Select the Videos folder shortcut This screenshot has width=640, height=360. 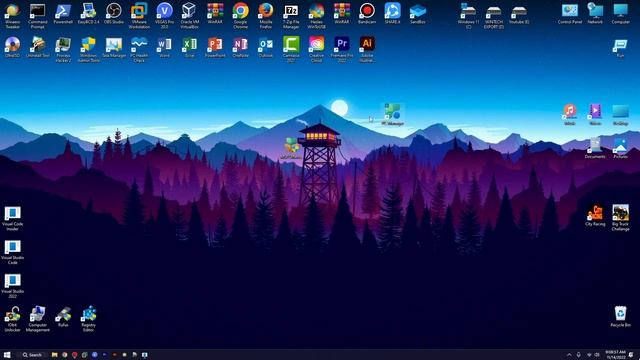coord(595,114)
